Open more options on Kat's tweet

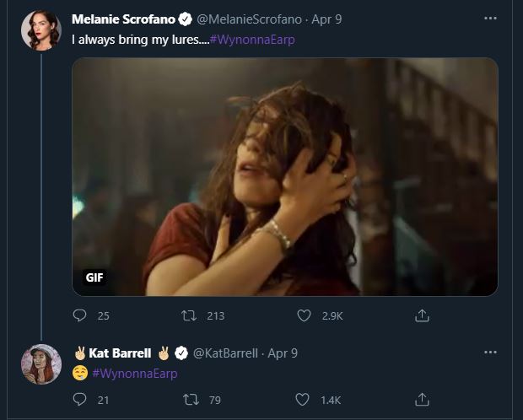coord(490,352)
